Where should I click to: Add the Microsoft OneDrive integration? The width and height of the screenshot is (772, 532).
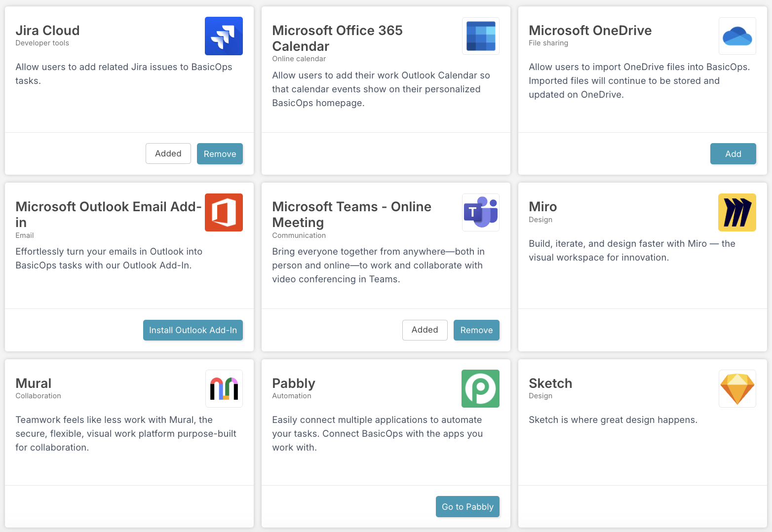coord(733,153)
